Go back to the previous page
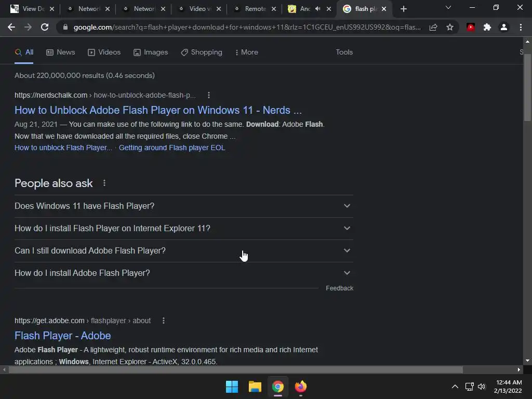 tap(11, 27)
